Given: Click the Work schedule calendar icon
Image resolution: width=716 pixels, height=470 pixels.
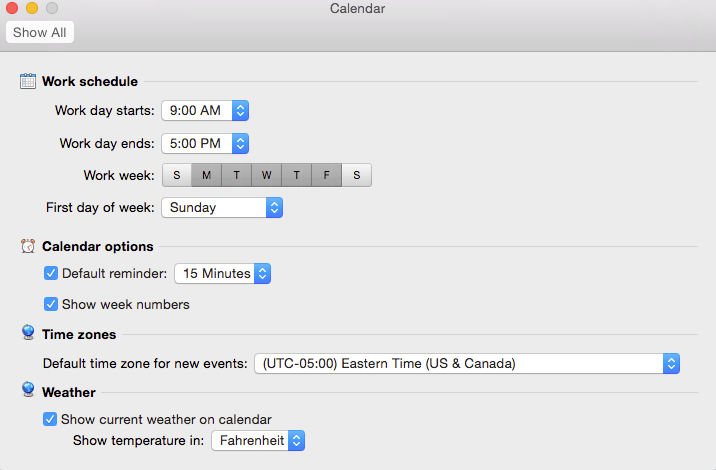Looking at the screenshot, I should tap(28, 81).
